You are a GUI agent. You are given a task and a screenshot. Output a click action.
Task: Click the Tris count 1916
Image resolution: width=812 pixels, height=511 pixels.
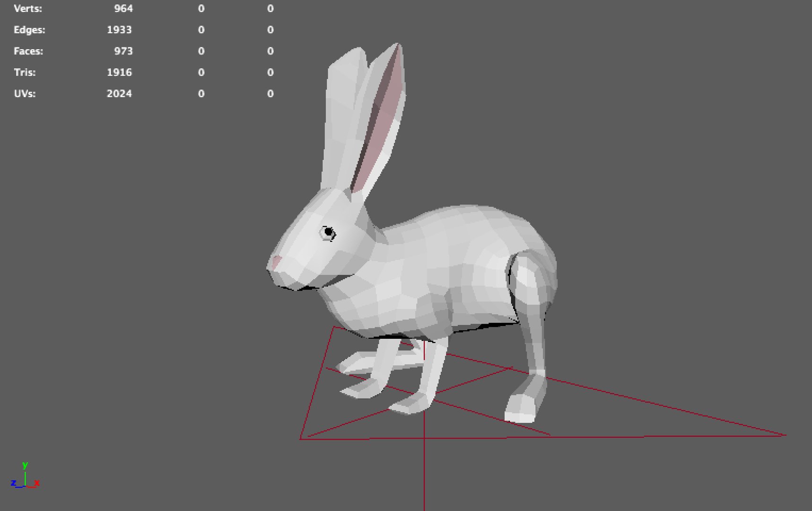119,72
